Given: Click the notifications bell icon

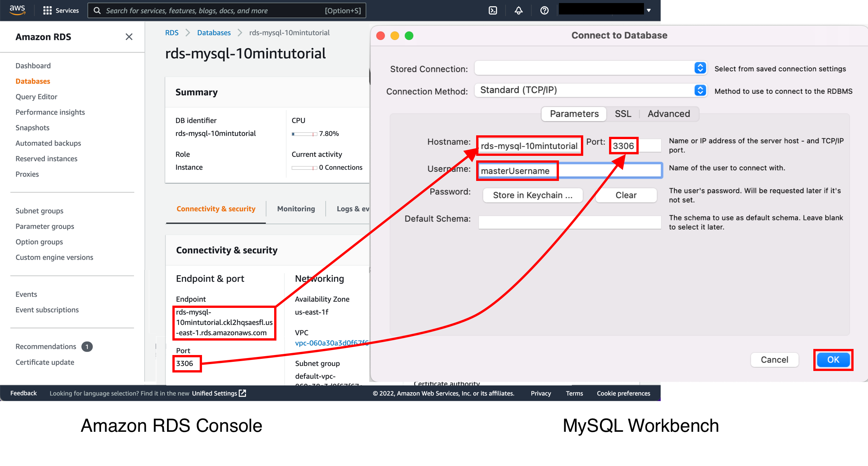Looking at the screenshot, I should click(518, 10).
